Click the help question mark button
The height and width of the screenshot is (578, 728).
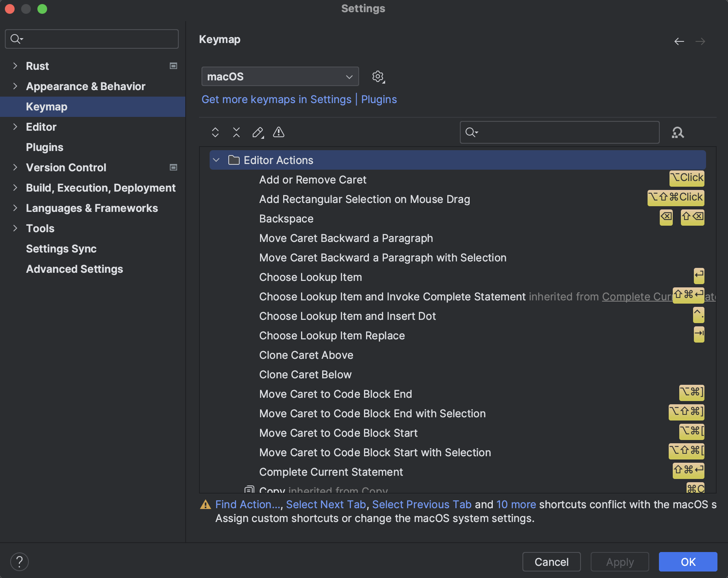click(19, 561)
